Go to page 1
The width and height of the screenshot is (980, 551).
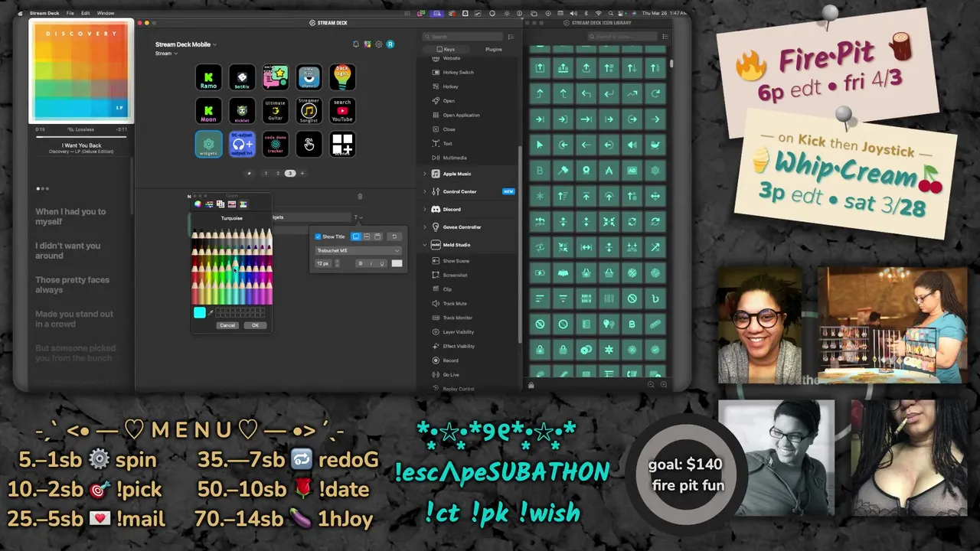(266, 174)
